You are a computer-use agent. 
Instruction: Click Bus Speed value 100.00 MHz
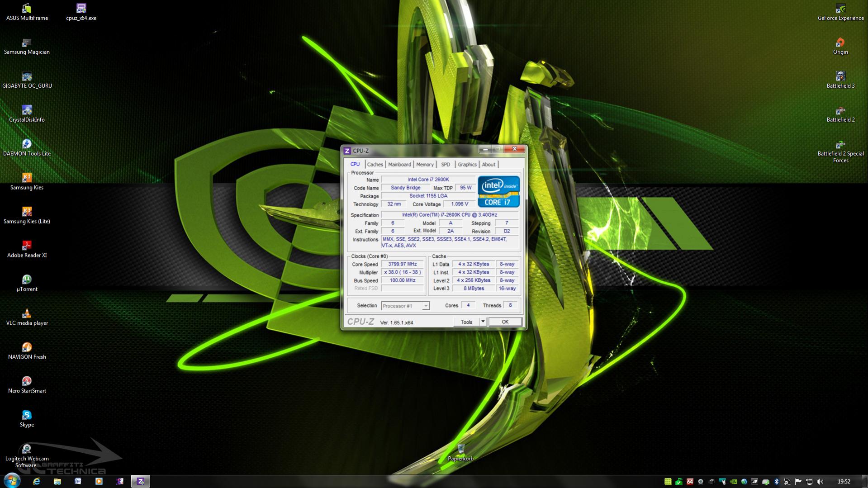coord(402,280)
